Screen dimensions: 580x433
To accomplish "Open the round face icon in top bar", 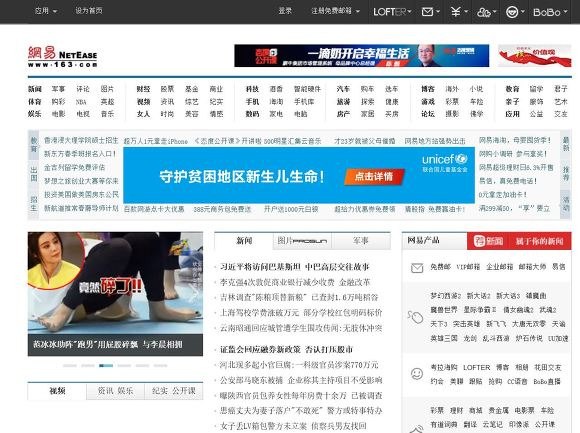I will click(512, 12).
